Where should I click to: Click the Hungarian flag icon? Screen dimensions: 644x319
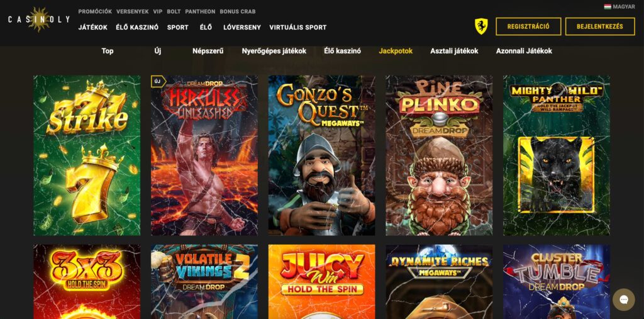click(x=608, y=6)
